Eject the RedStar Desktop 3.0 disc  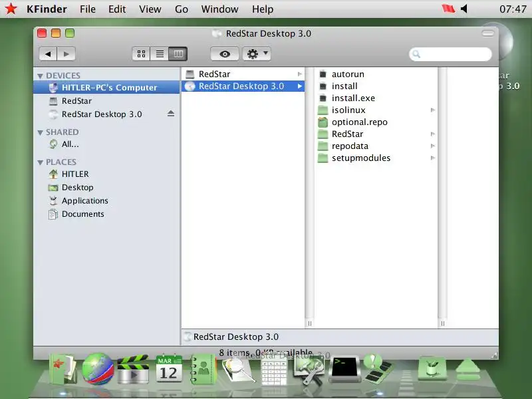[x=171, y=114]
